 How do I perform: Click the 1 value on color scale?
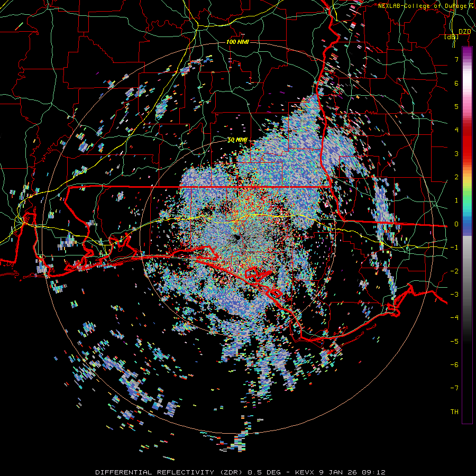456,200
